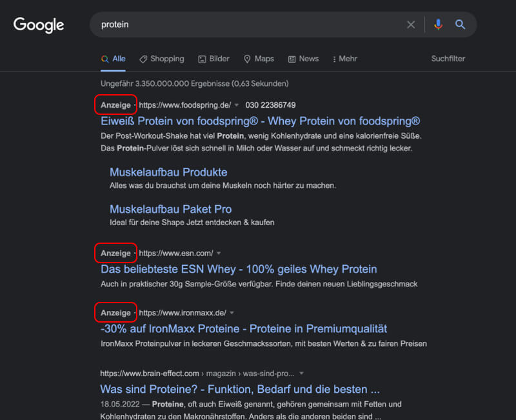Click the magnifying glass search button
This screenshot has height=420, width=516.
tap(460, 25)
